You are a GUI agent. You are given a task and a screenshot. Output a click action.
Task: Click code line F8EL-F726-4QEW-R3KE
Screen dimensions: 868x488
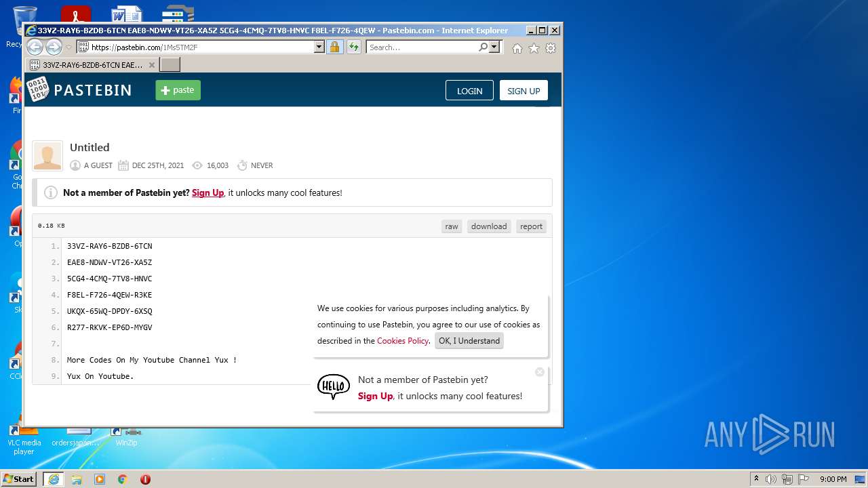(109, 295)
